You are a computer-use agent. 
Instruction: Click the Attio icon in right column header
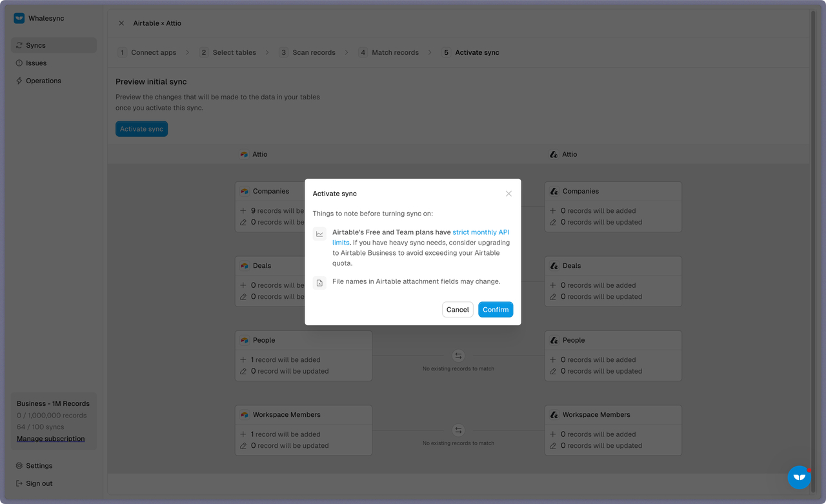(554, 155)
